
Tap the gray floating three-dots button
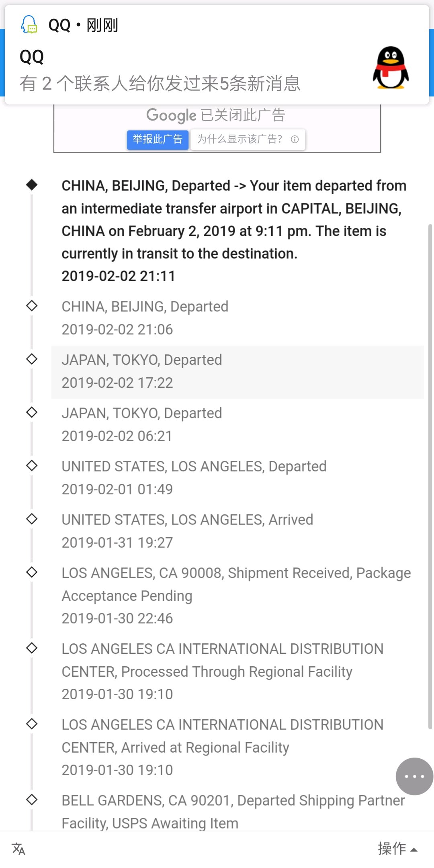414,776
